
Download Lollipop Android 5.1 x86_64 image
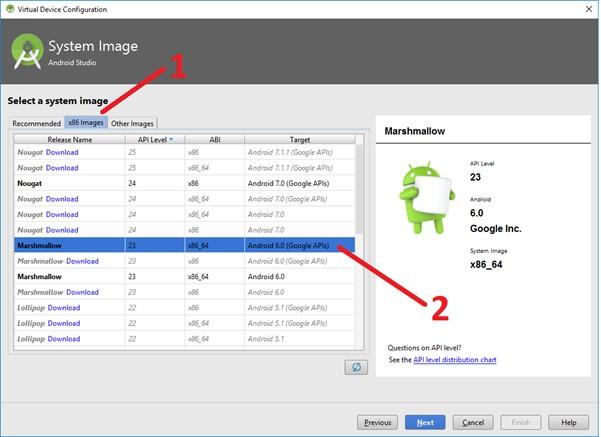click(x=64, y=339)
